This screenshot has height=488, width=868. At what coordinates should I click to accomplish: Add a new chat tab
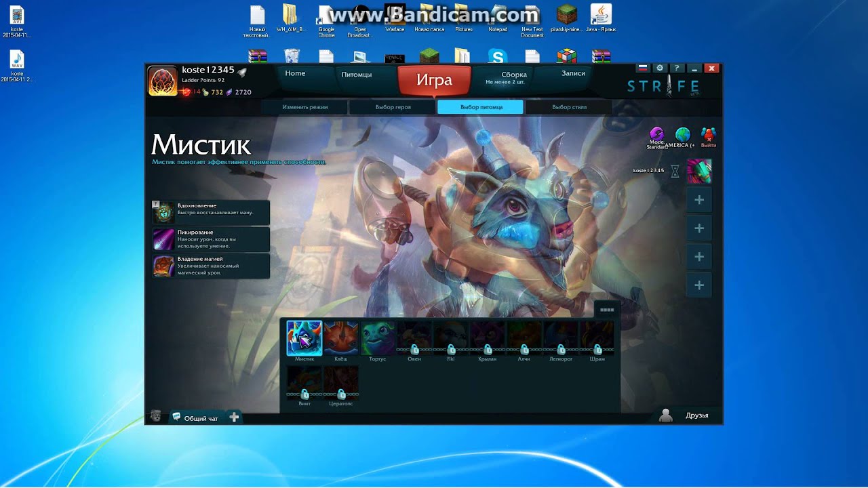234,418
